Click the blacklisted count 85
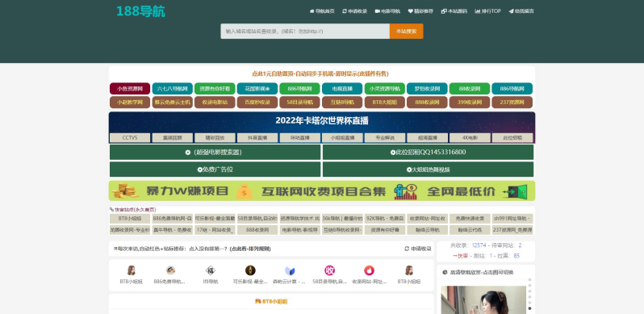 coord(516,256)
